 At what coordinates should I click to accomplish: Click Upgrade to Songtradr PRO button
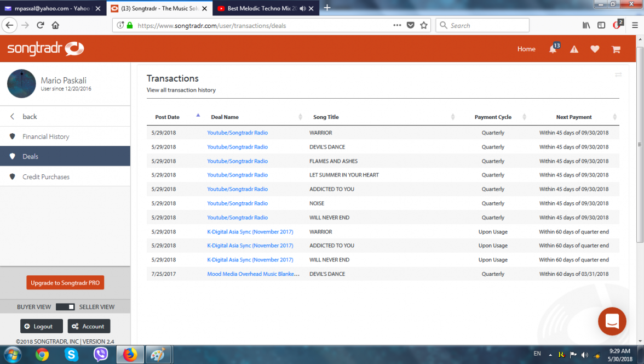pos(65,283)
